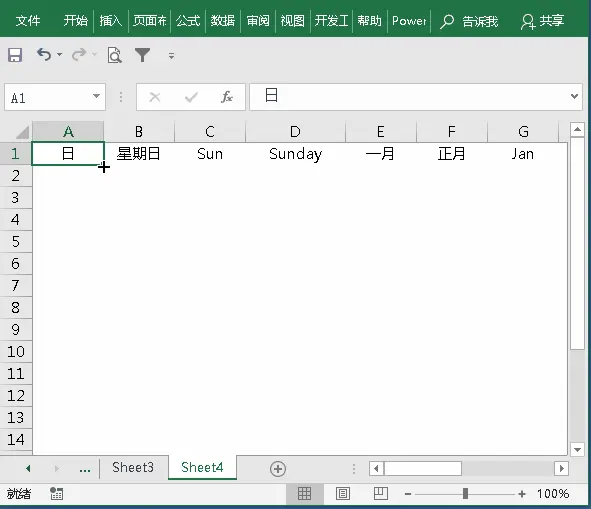
Task: Open Customize Quick Access Toolbar dropdown
Action: tap(171, 56)
